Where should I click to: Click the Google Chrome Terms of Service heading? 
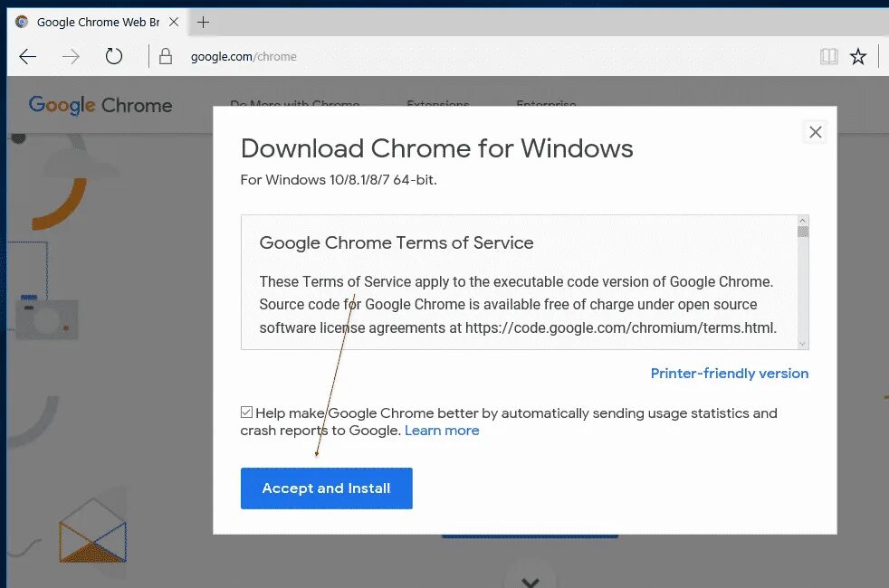tap(397, 243)
